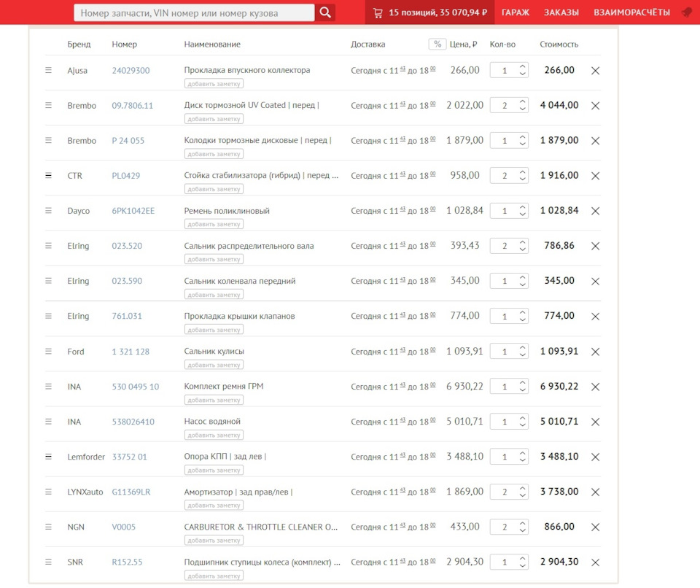This screenshot has height=588, width=700.
Task: Delete the Brembo P 24 055 row
Action: pyautogui.click(x=595, y=141)
